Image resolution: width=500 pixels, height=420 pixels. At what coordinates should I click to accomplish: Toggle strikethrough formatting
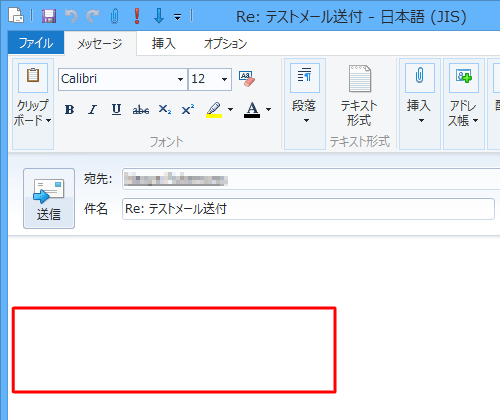pos(141,110)
